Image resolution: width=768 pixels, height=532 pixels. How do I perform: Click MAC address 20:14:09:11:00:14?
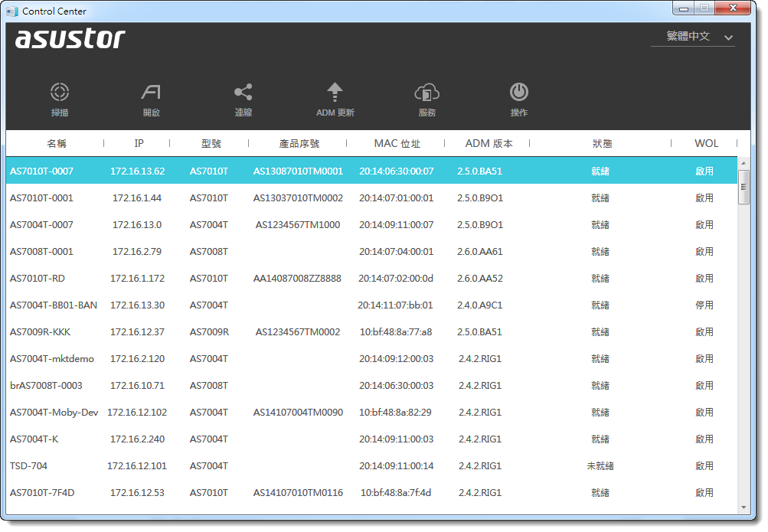click(x=396, y=466)
